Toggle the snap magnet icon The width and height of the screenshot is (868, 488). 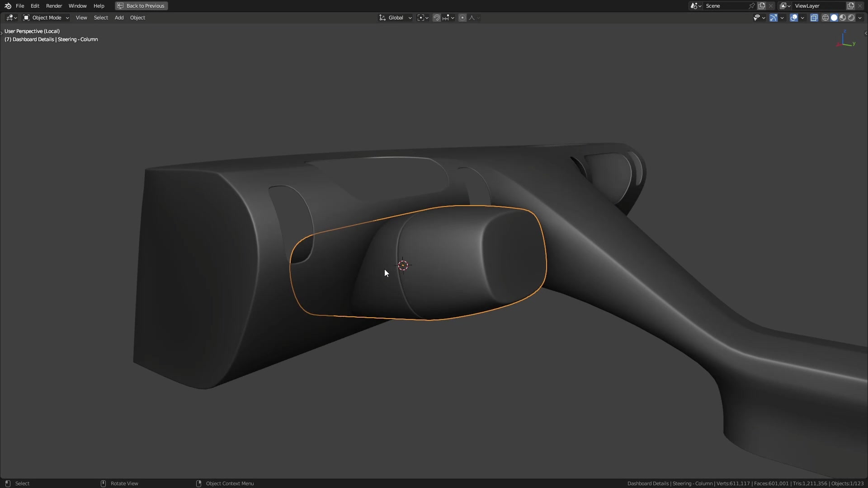click(437, 18)
